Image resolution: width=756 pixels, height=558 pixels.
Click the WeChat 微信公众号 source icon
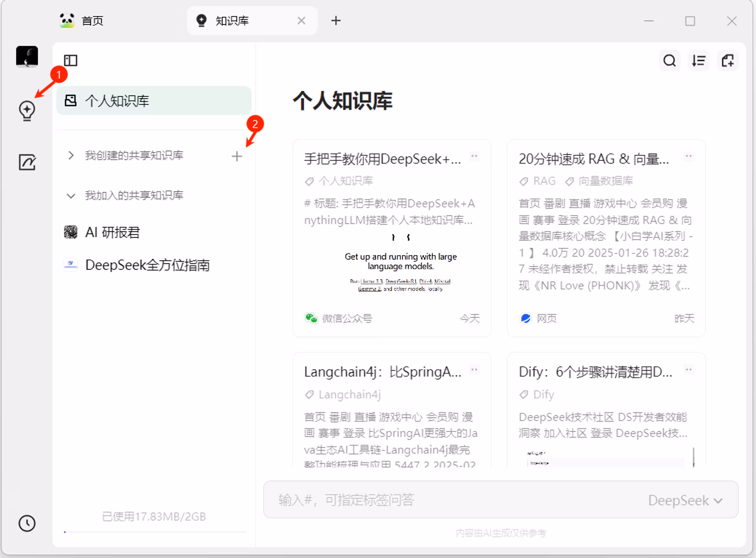(311, 318)
